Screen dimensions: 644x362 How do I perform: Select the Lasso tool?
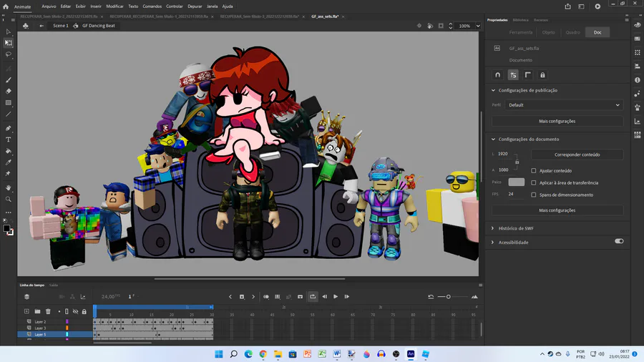click(9, 54)
